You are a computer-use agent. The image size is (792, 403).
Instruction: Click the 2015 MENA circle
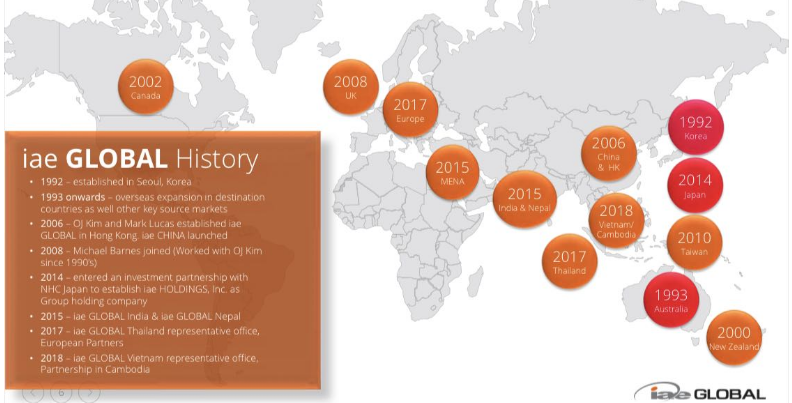coord(452,172)
